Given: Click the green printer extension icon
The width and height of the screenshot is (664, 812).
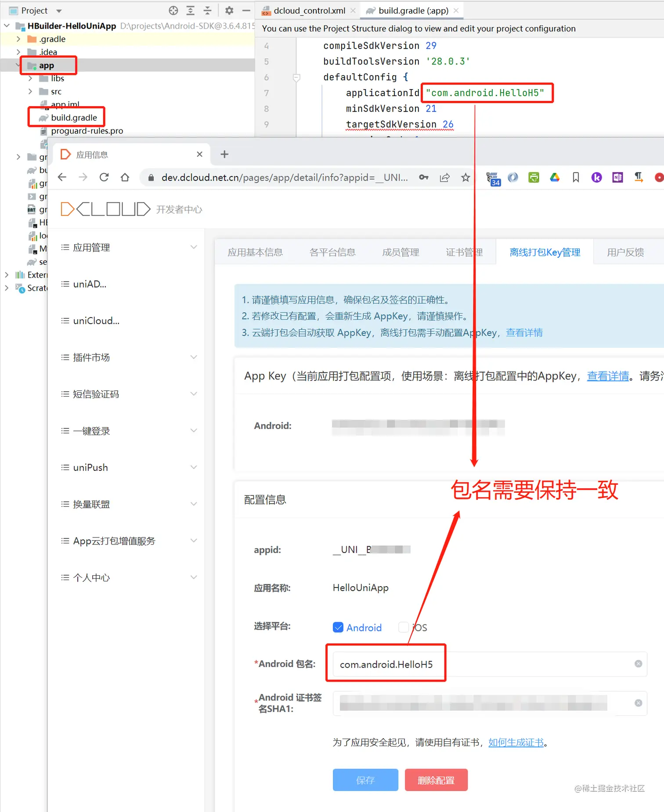Looking at the screenshot, I should [534, 177].
